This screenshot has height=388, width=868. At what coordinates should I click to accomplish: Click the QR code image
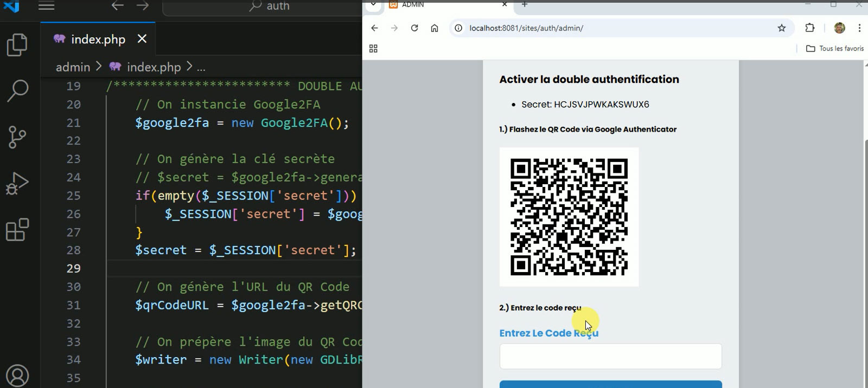[x=569, y=217]
